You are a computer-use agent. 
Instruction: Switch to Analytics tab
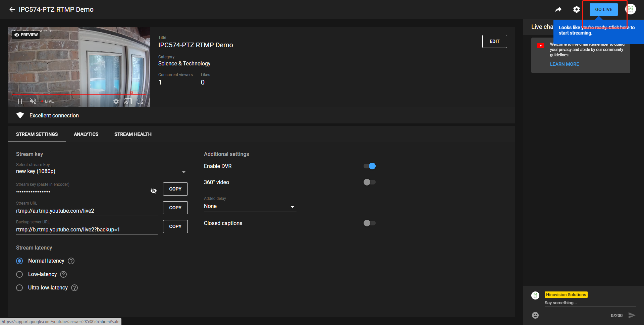point(86,134)
